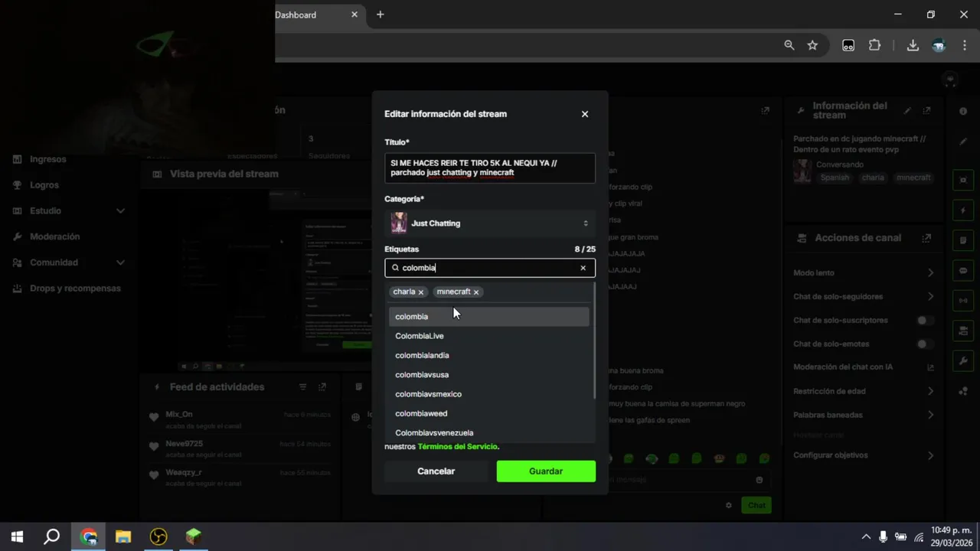Choose colombiaiandia from the suggestions

click(488, 355)
